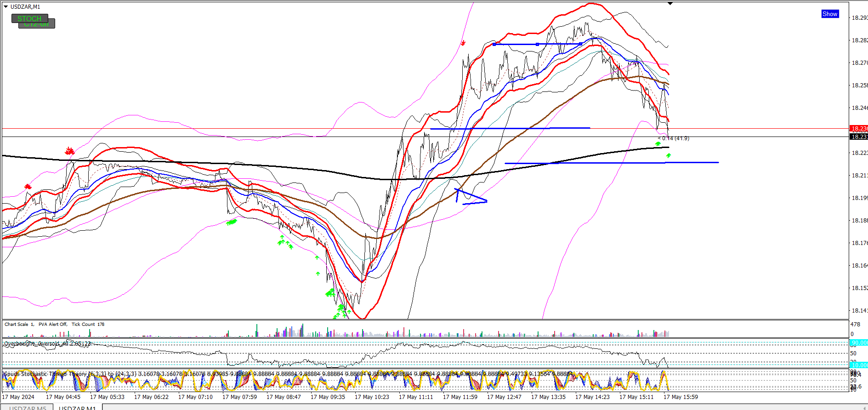Click the 17 May 09:35 time label

coord(328,397)
